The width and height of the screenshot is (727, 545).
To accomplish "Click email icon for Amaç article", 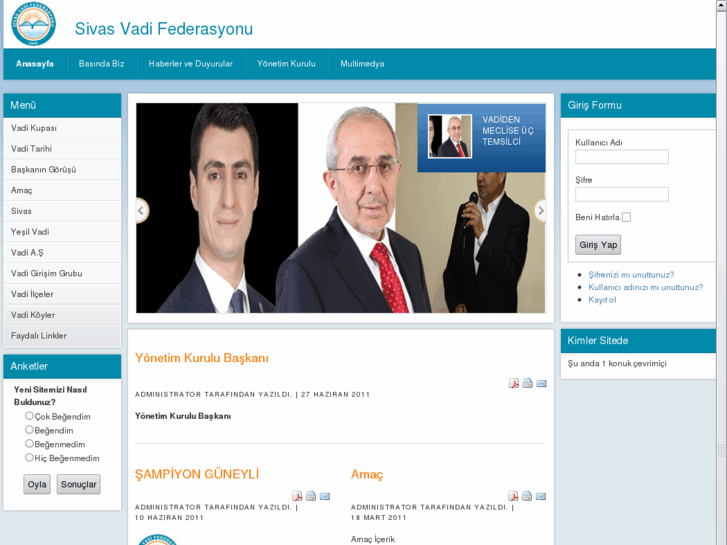I will pyautogui.click(x=541, y=496).
